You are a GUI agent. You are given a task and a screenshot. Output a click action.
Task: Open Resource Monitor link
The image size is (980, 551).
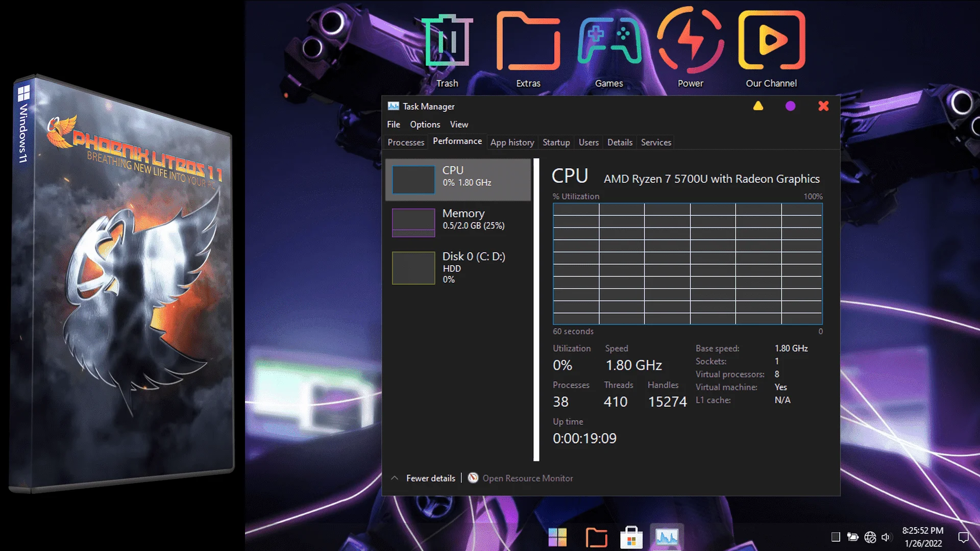tap(528, 478)
